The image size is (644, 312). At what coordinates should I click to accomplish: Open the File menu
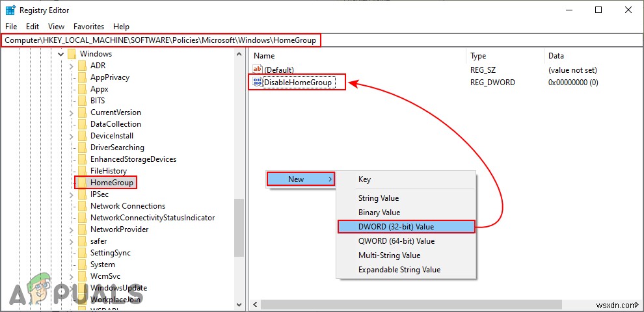tap(11, 26)
